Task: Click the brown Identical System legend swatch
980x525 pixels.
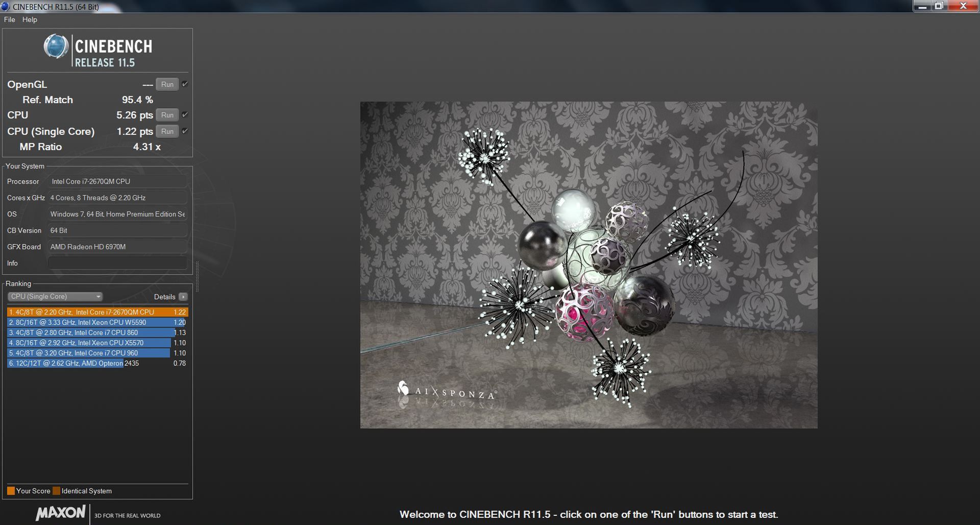Action: (x=56, y=491)
